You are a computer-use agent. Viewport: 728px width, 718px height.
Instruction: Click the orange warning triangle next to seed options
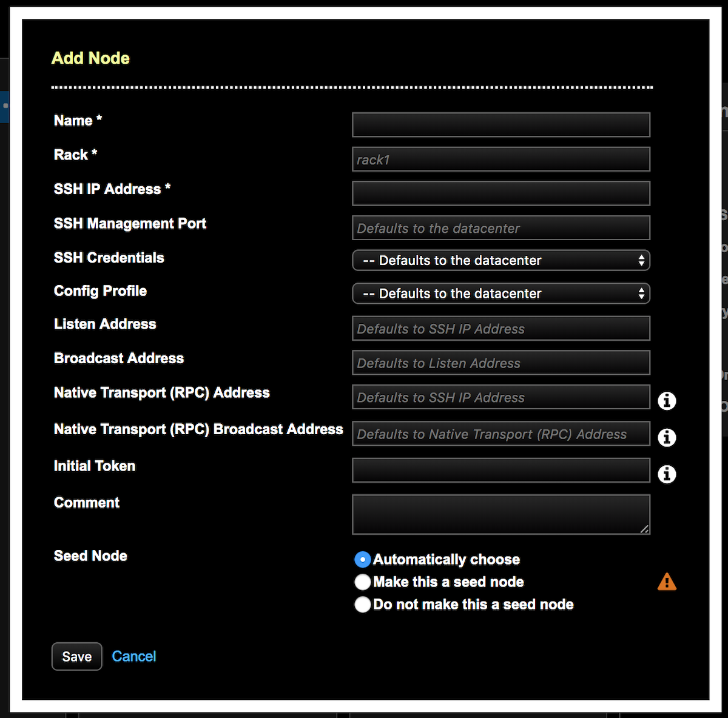[667, 582]
